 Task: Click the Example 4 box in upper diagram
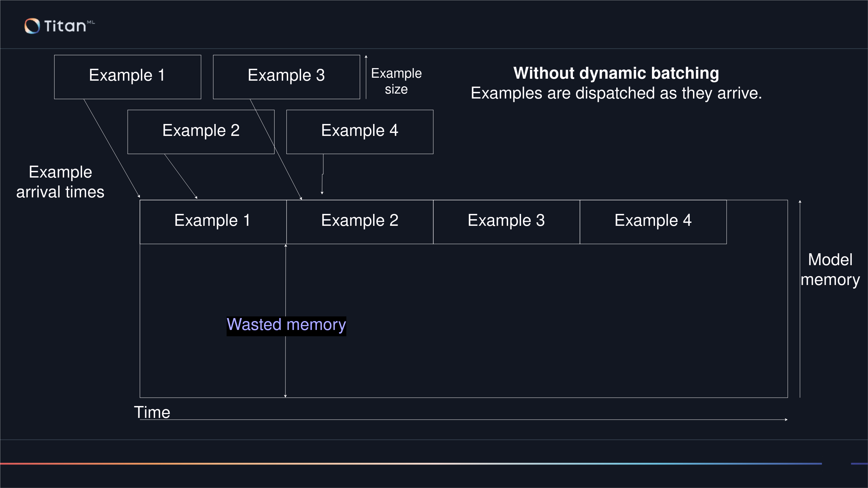tap(360, 132)
